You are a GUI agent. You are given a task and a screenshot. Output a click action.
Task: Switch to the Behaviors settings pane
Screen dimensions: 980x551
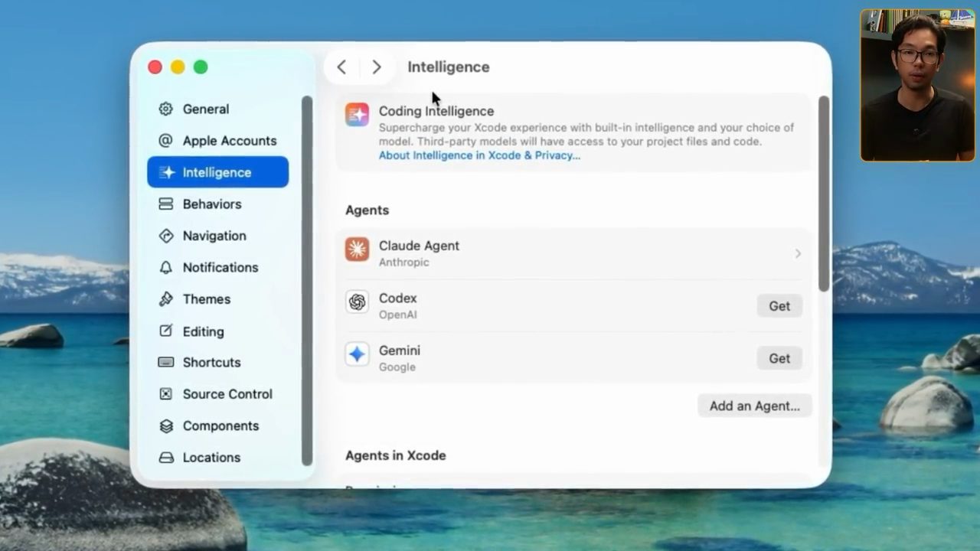tap(218, 204)
